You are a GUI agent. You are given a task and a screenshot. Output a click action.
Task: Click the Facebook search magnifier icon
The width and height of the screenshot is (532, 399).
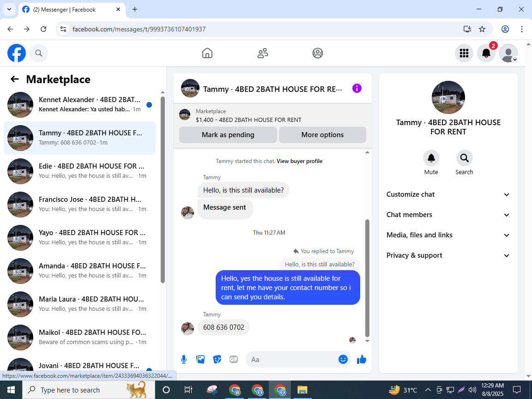(39, 53)
